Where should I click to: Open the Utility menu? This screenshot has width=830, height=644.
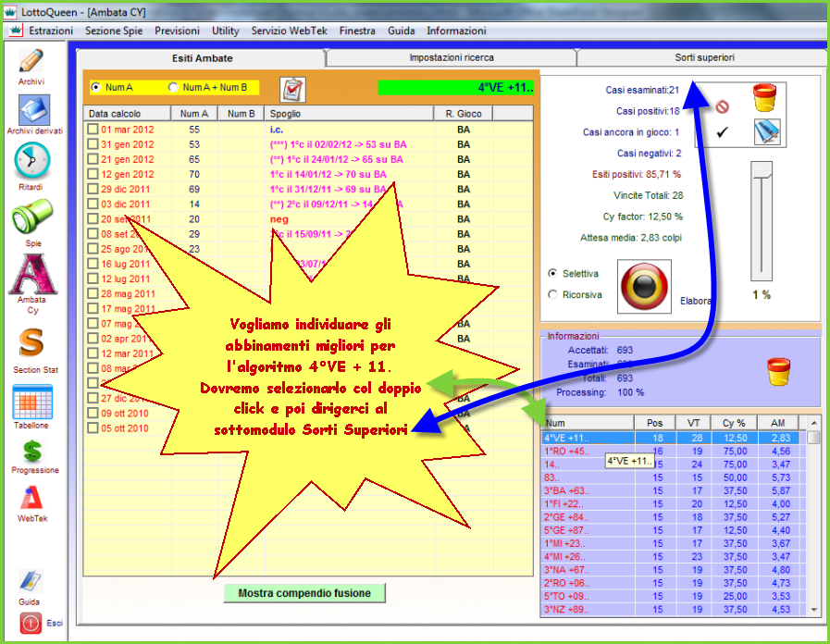[x=226, y=31]
